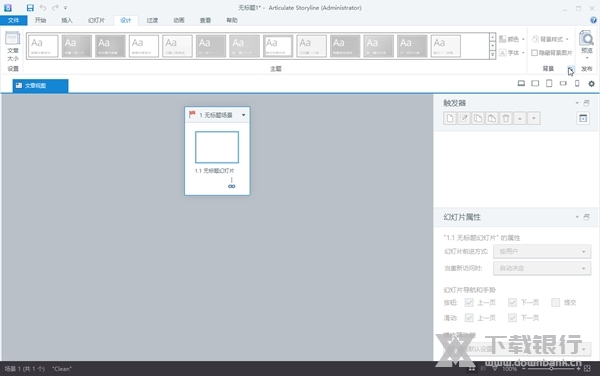Enable the 提交 submit button checkbox
The image size is (600, 376).
click(x=555, y=303)
